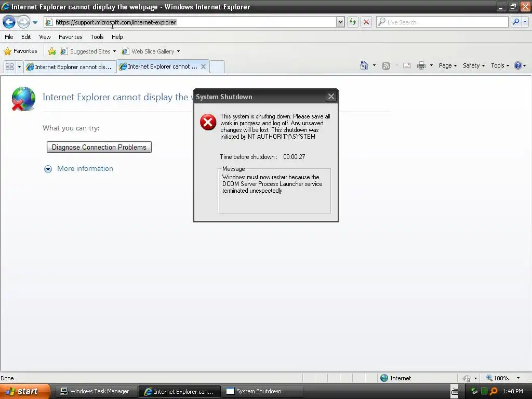Expand the address bar history dropdown
Viewport: 532px width, 399px height.
pyautogui.click(x=340, y=22)
